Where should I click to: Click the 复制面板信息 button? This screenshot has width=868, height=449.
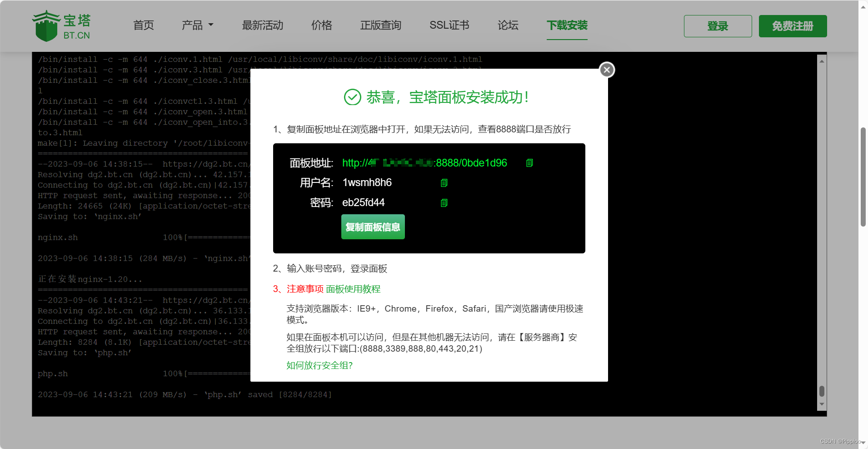click(x=373, y=227)
